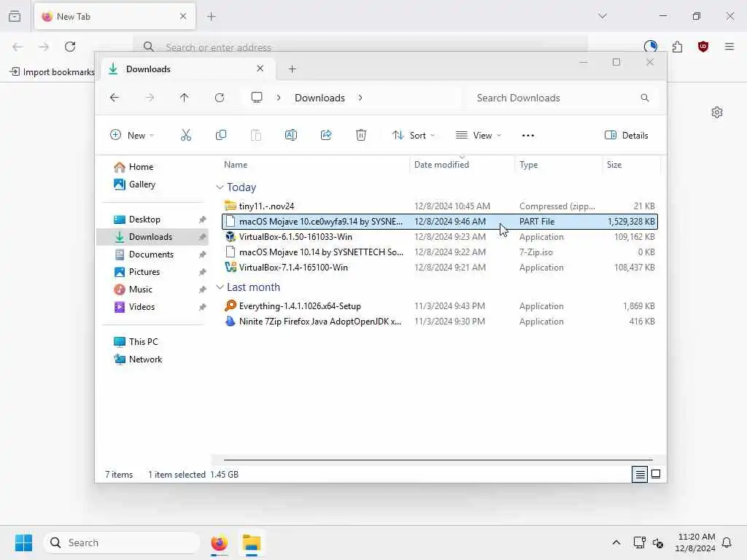Image resolution: width=747 pixels, height=560 pixels.
Task: Close the Firefox New Tab tab
Action: 183,16
